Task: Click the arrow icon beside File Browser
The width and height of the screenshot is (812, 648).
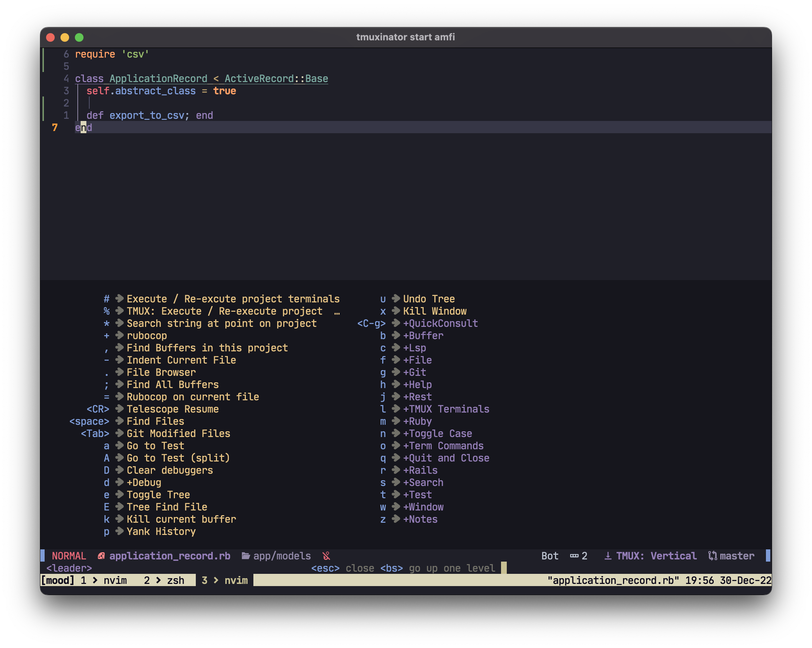Action: pyautogui.click(x=119, y=372)
